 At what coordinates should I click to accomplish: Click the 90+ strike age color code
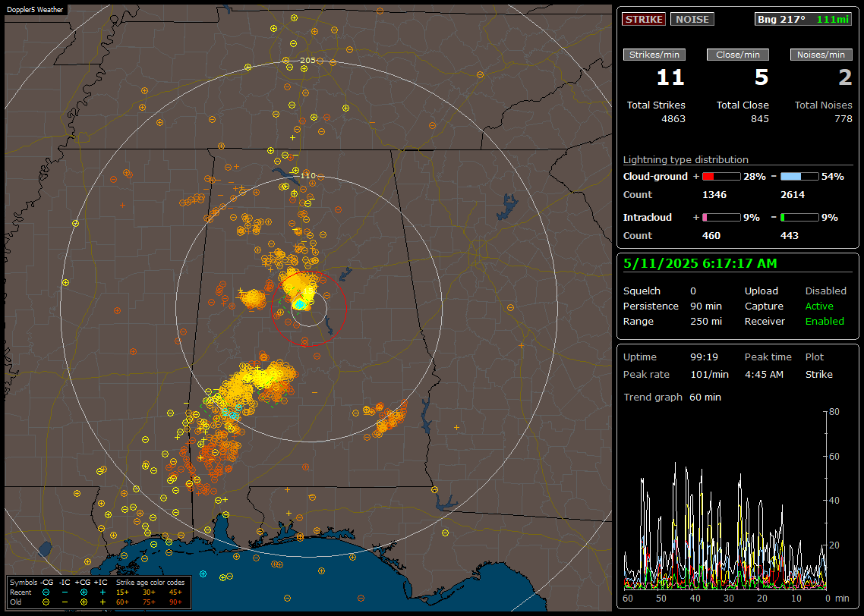click(x=175, y=602)
